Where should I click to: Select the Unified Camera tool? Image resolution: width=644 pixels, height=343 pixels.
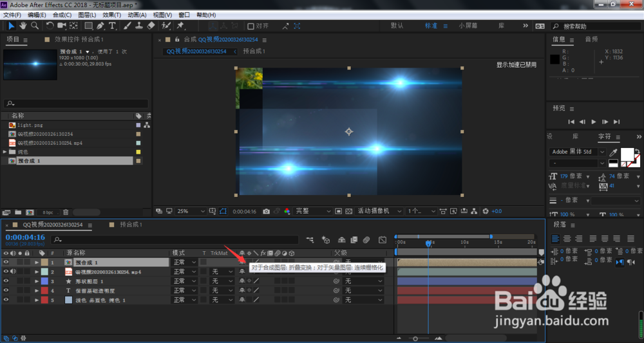point(62,26)
